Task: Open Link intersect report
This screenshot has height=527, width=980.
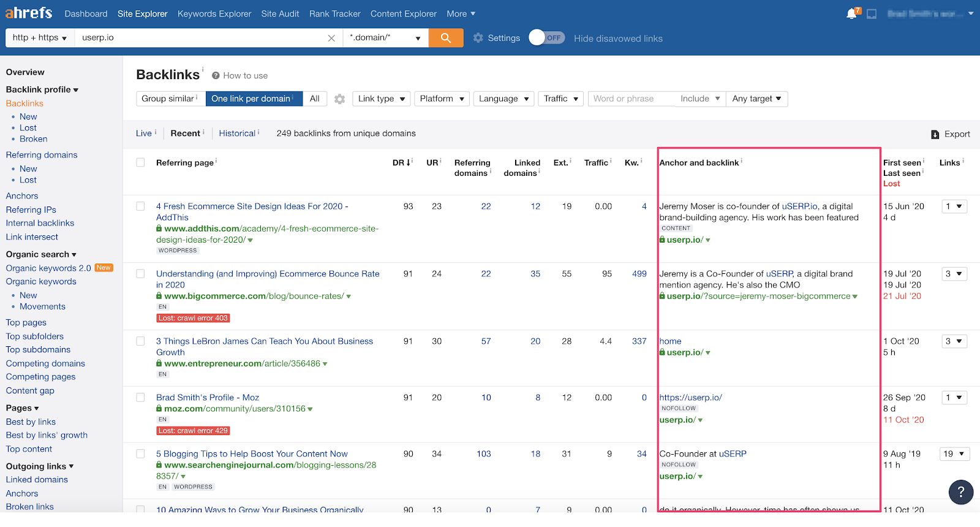Action: [x=32, y=237]
